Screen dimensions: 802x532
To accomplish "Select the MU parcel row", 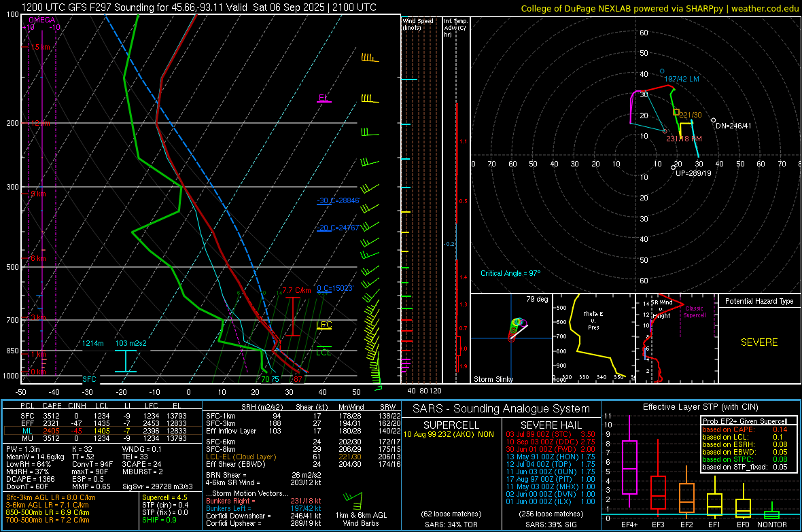I will [103, 438].
